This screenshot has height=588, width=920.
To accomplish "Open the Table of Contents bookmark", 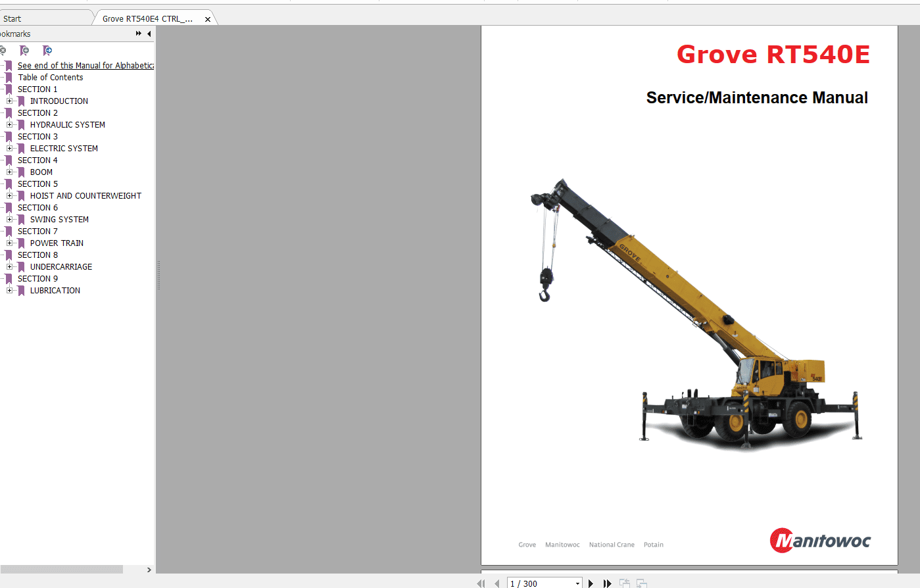I will click(x=49, y=77).
